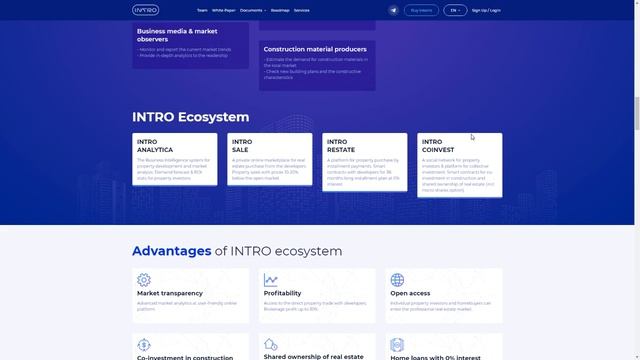Expand the Documents dropdown menu
This screenshot has height=360, width=640.
tap(253, 10)
